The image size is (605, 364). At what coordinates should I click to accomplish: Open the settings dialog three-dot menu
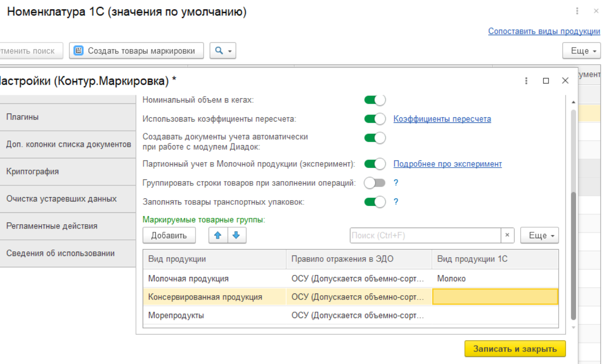(526, 81)
